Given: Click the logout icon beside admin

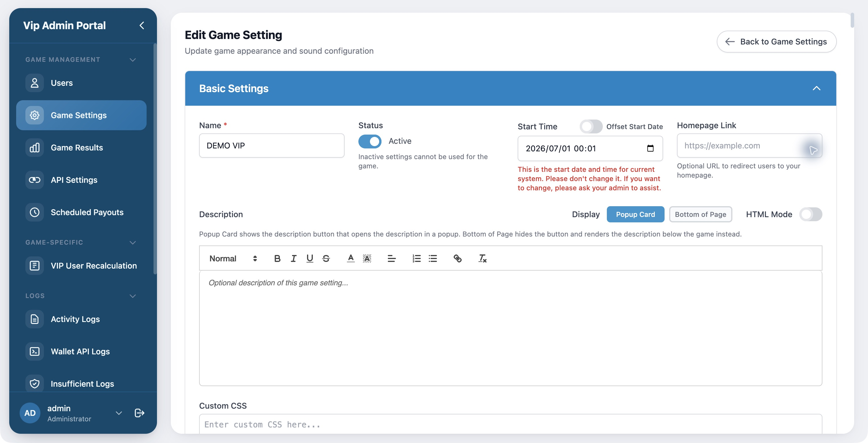Looking at the screenshot, I should click(139, 413).
